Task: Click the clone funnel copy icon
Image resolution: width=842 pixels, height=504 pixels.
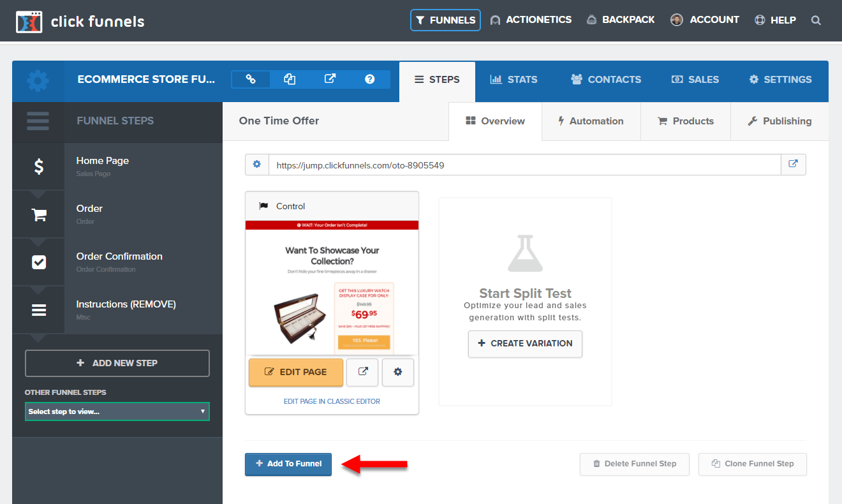Action: (290, 79)
